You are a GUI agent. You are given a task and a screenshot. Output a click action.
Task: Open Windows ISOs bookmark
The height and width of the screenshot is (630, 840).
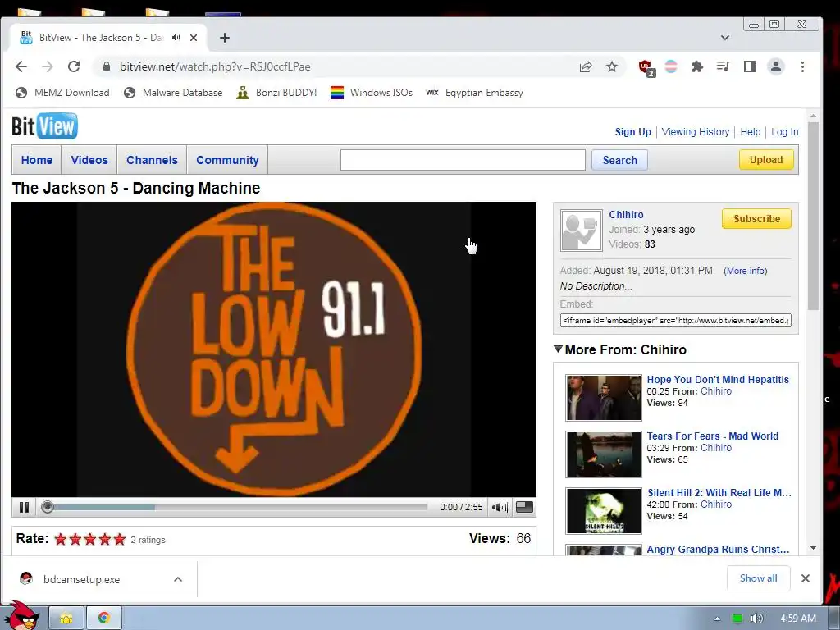(372, 93)
